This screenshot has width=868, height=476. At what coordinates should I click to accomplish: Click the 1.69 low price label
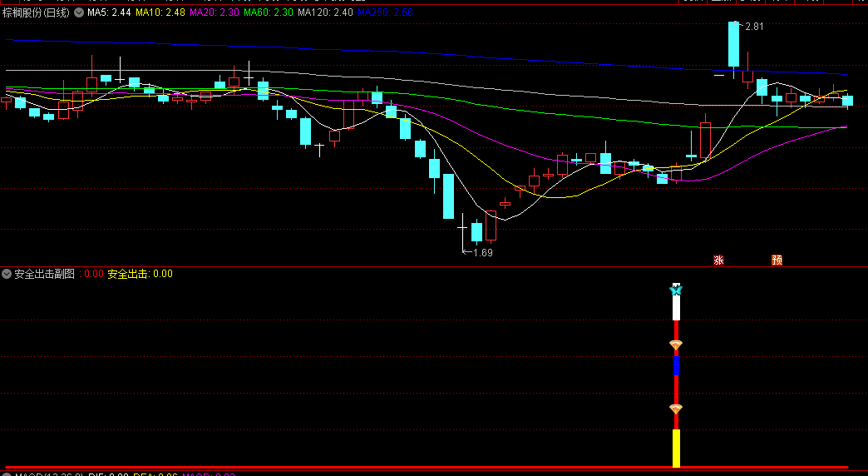coord(483,253)
